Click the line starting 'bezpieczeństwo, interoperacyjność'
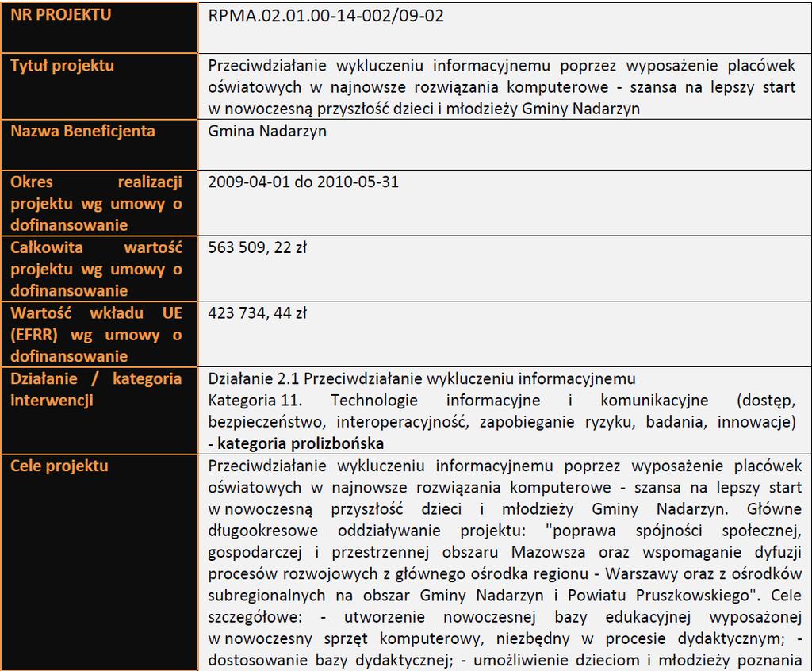The width and height of the screenshot is (812, 671). 502,422
